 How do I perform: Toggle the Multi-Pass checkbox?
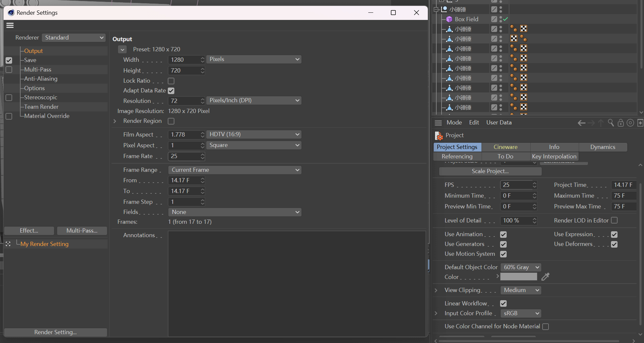(x=9, y=70)
